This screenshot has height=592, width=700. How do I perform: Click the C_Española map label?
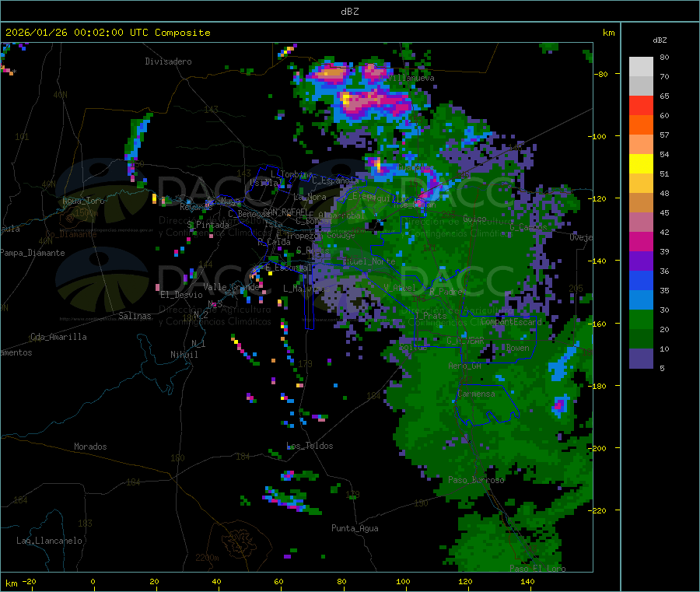click(x=335, y=180)
